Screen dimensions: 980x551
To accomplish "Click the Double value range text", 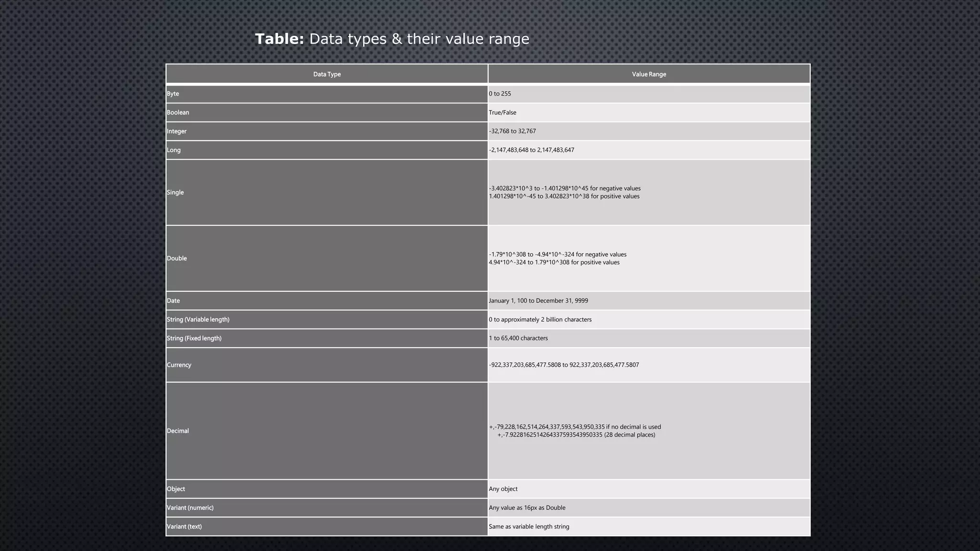I will click(557, 258).
